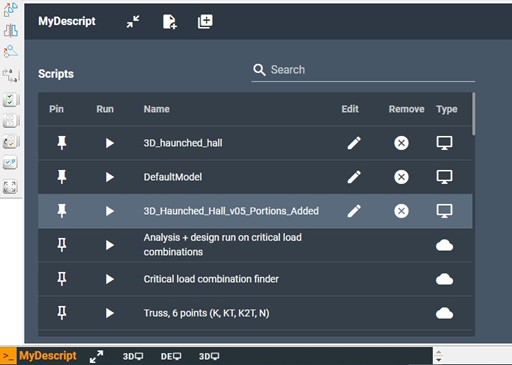Click cloud type icon for Analysis + design

(445, 245)
